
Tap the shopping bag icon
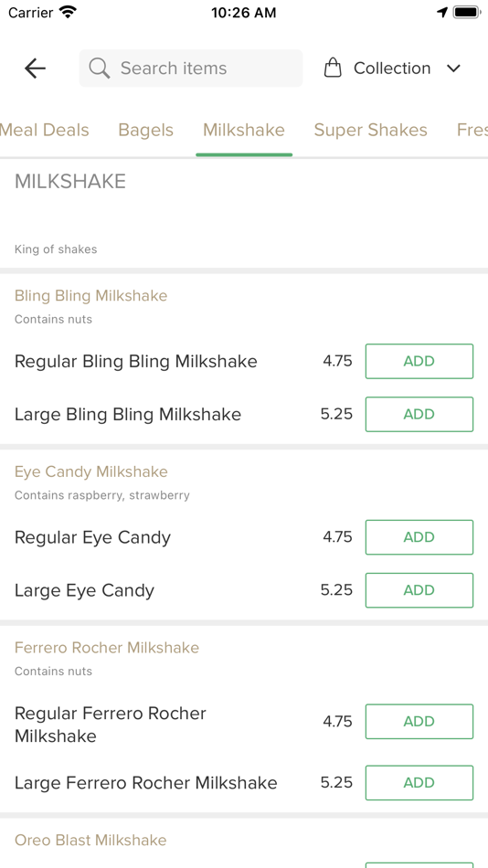(x=333, y=69)
